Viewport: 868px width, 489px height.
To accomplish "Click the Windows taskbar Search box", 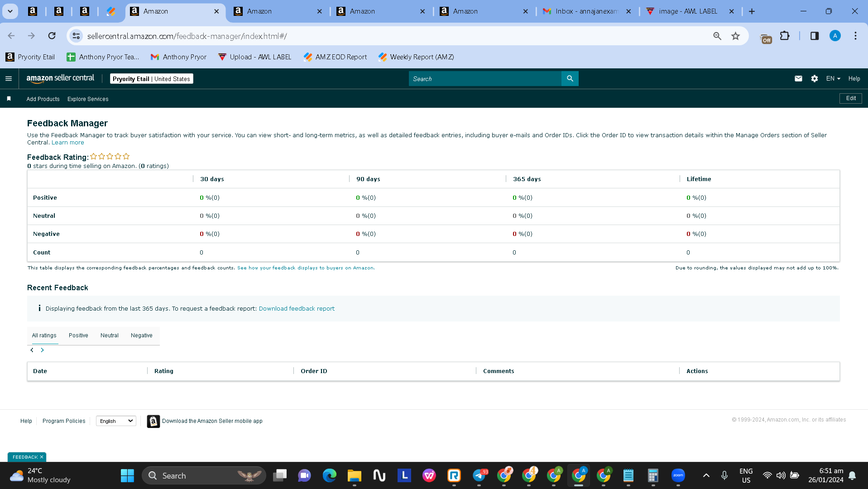I will (x=204, y=475).
